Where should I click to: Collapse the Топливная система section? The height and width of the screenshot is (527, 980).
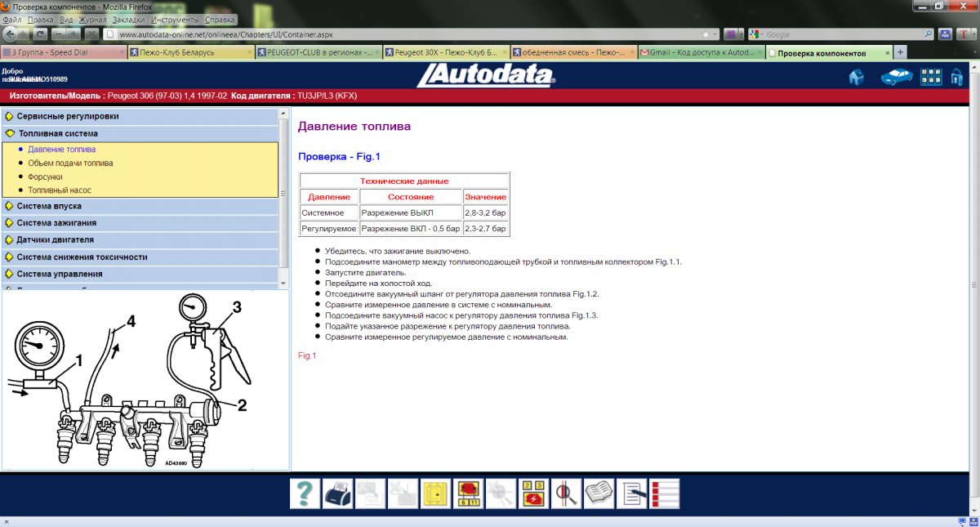57,133
